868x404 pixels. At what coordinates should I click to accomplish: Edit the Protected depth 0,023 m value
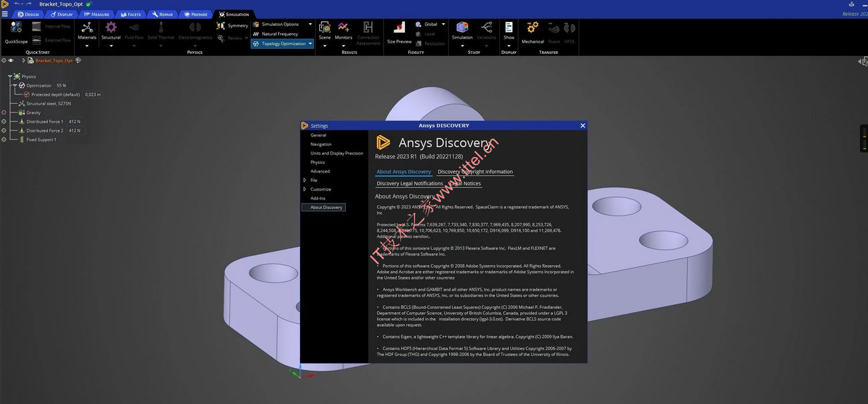[x=93, y=95]
